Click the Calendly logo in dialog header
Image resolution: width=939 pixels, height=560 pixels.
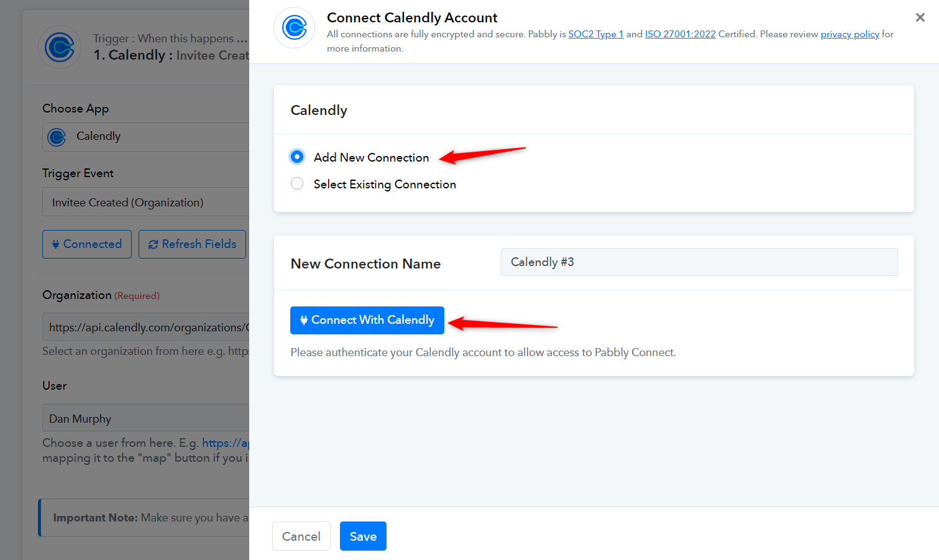tap(295, 28)
